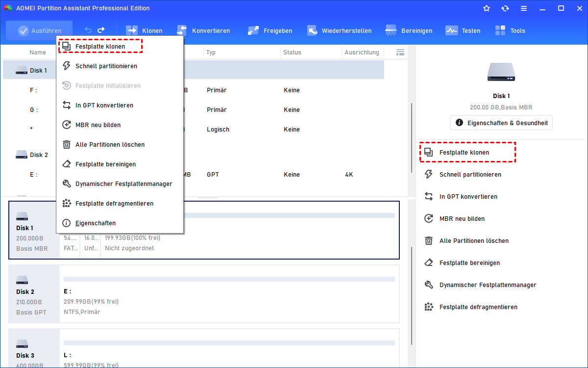588x368 pixels.
Task: Choose Festplatte defragmentieren in context menu
Action: (x=120, y=203)
